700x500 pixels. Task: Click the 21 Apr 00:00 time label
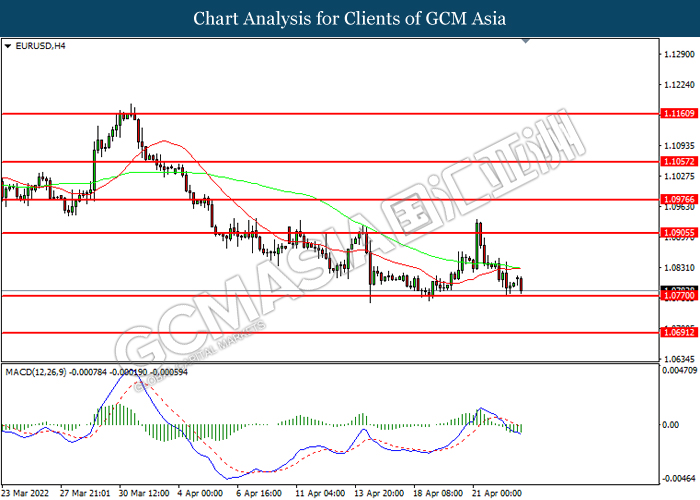click(x=497, y=493)
